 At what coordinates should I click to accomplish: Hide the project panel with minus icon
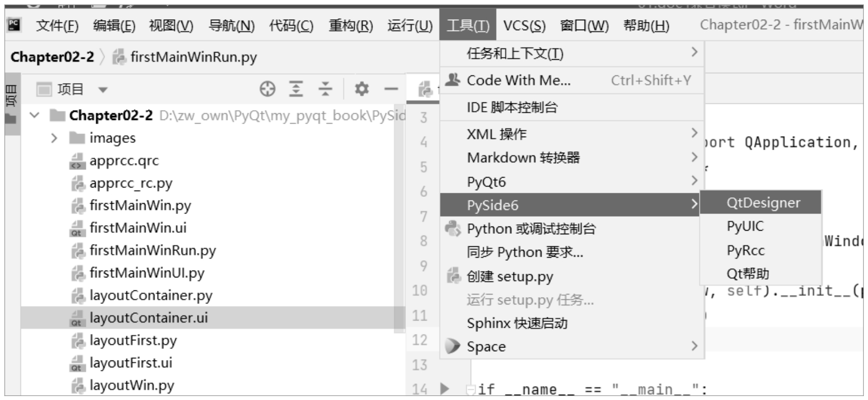tap(391, 89)
